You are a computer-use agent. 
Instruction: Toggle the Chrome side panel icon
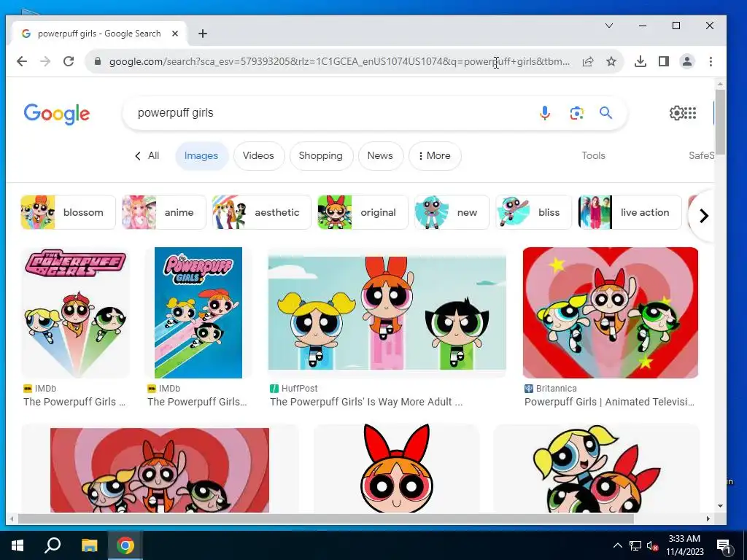click(x=664, y=61)
